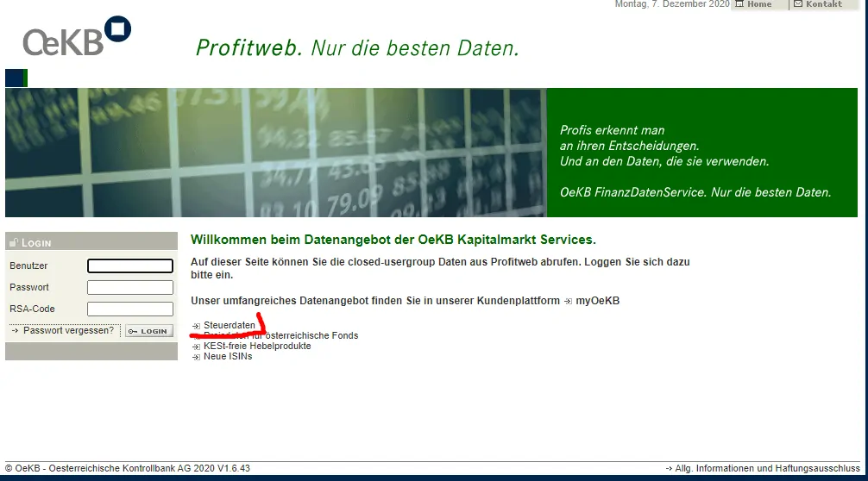Click the Passwort vergessen? link
Image resolution: width=868 pixels, height=481 pixels.
coord(68,331)
